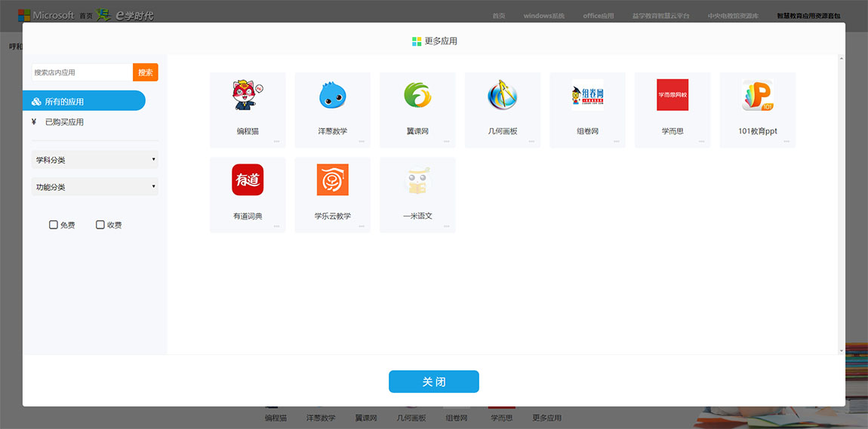Open the 组卷网 app icon
This screenshot has height=429, width=868.
[x=587, y=95]
